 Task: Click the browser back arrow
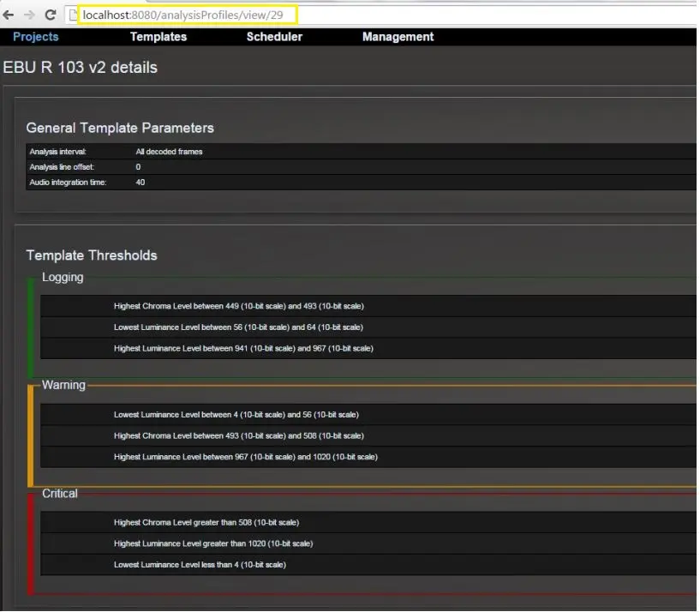[x=9, y=15]
